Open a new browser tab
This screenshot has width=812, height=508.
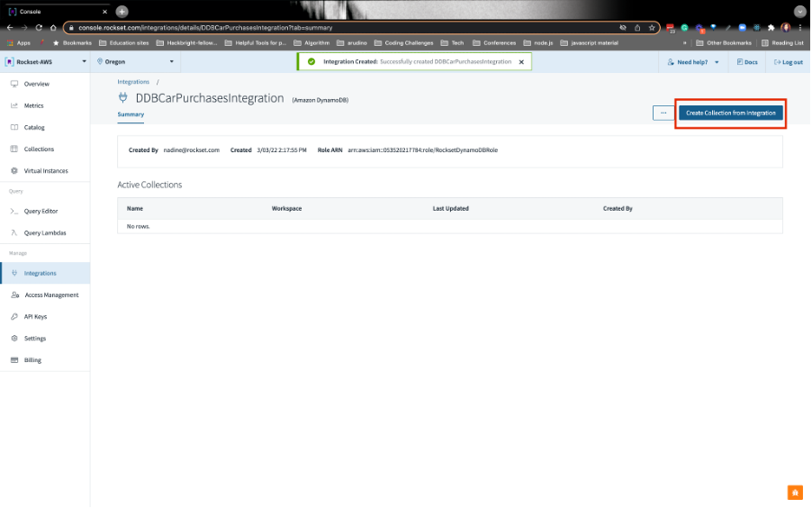tap(122, 12)
